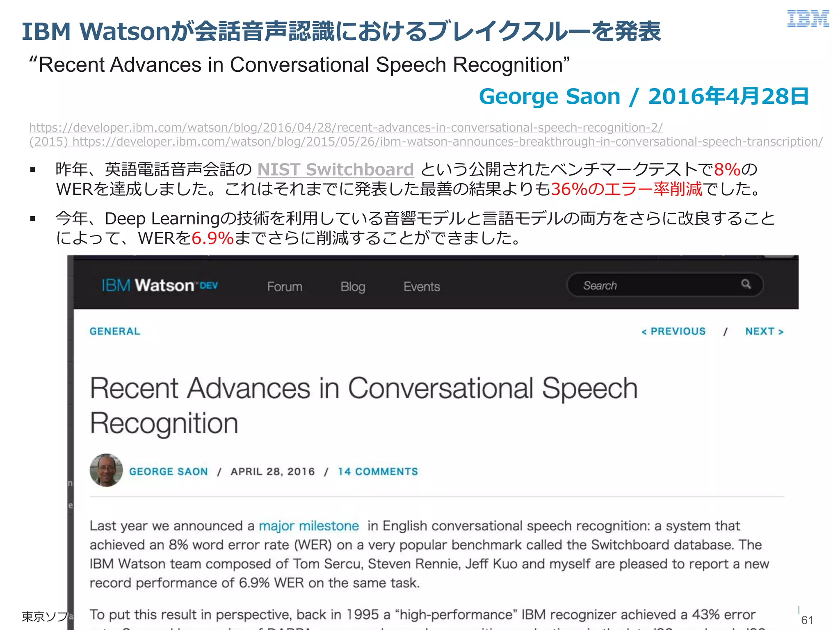Follow the NIST Switchboard link
The height and width of the screenshot is (630, 840).
tap(336, 169)
